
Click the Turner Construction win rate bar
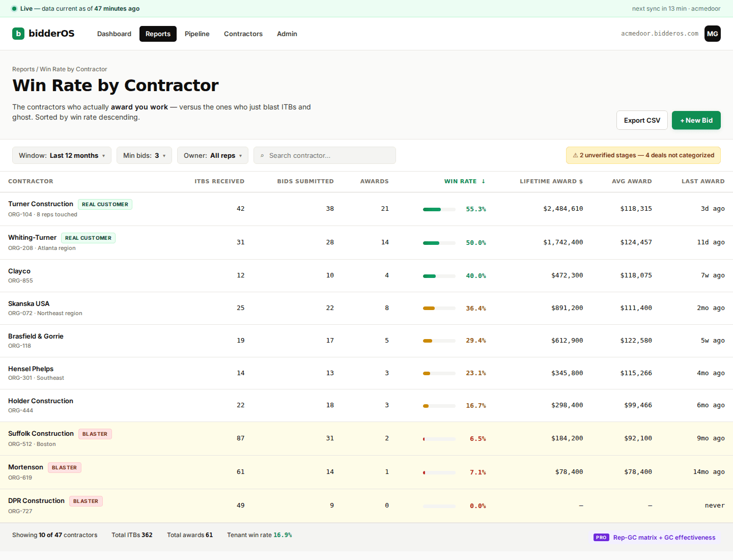click(439, 209)
